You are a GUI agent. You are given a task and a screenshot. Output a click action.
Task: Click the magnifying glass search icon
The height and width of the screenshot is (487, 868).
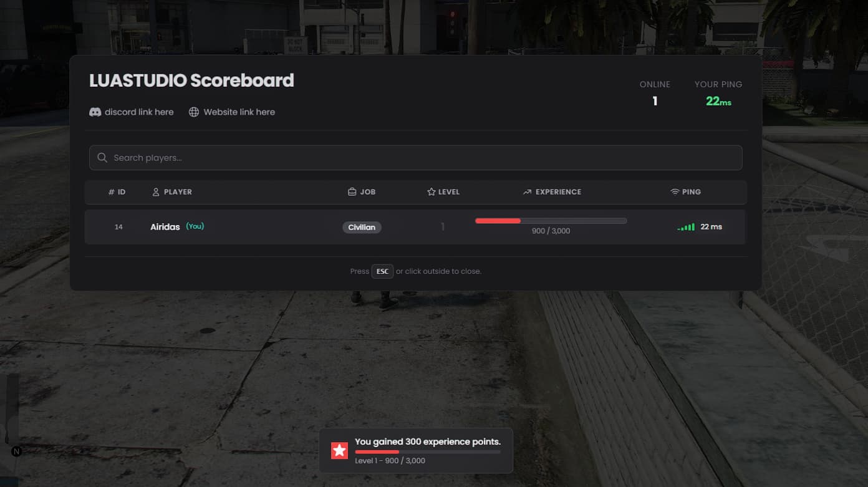[102, 157]
